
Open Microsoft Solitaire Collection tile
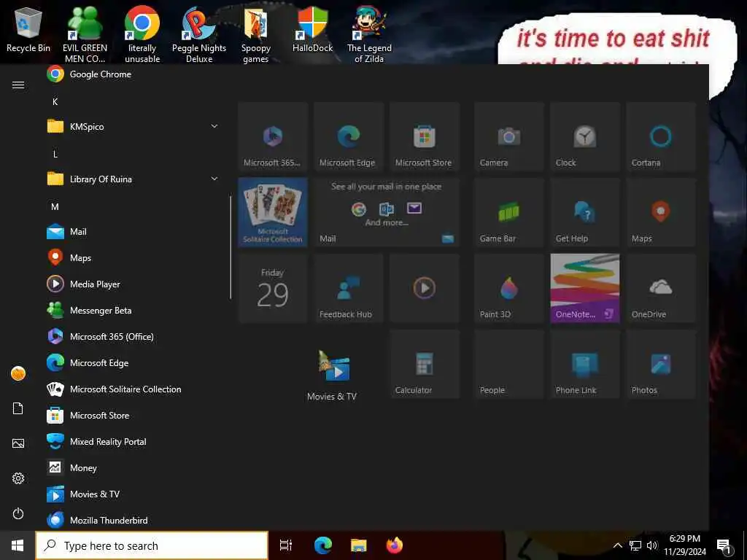coord(273,212)
